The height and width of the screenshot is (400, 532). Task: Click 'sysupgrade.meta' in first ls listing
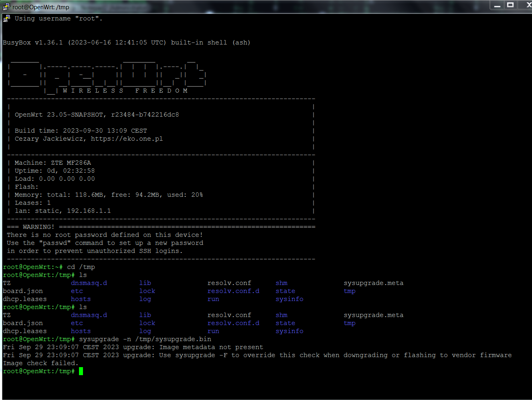click(374, 283)
